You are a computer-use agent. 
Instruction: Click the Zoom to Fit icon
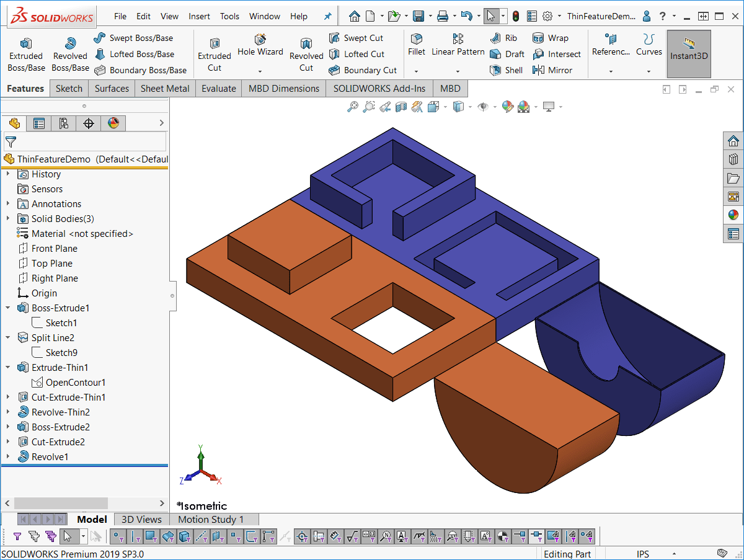coord(352,107)
